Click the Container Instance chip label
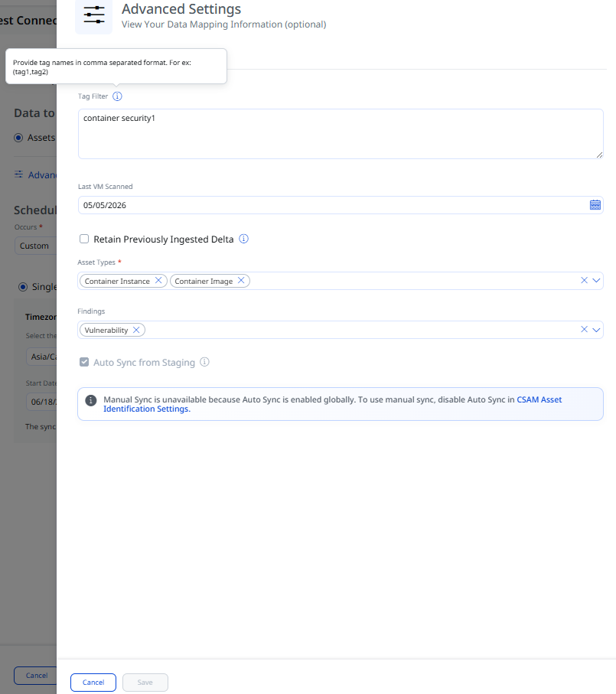 [117, 281]
